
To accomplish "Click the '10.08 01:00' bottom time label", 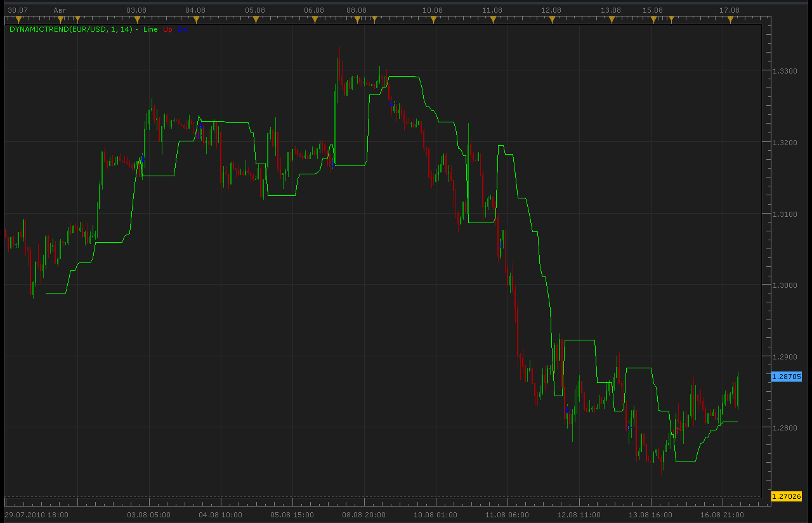I will (x=435, y=515).
